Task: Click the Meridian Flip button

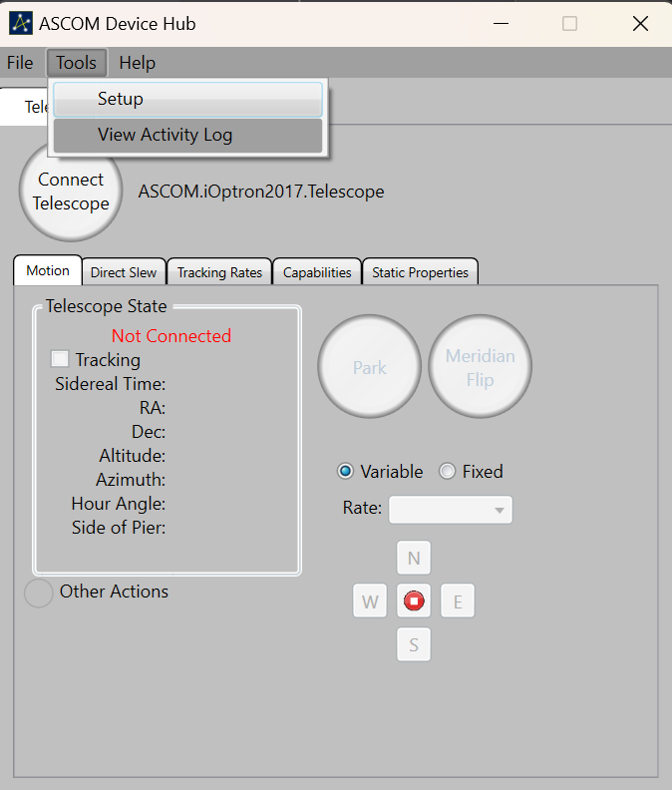Action: click(x=481, y=367)
